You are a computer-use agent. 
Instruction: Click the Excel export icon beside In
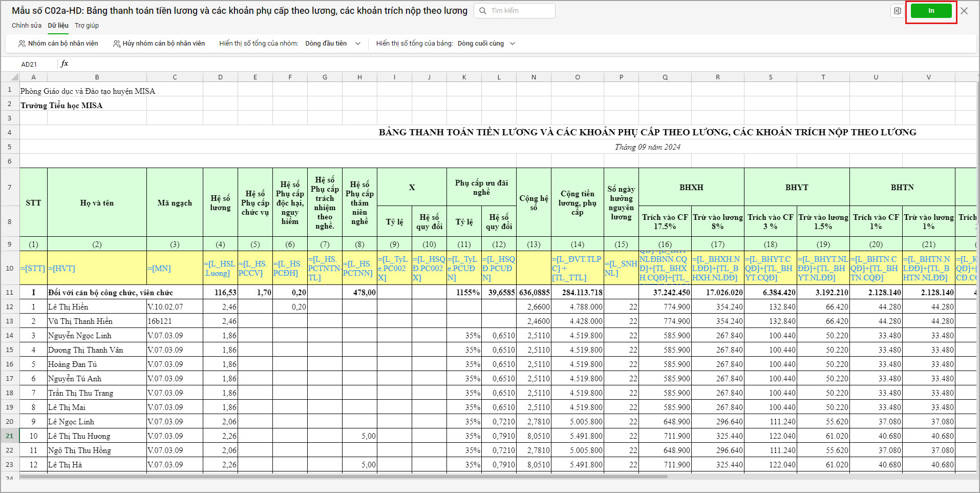pyautogui.click(x=897, y=11)
